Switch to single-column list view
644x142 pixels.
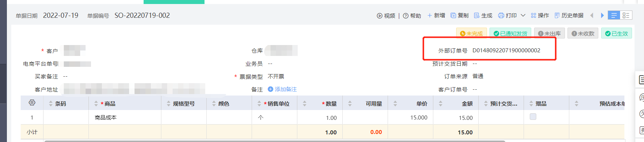(x=614, y=15)
